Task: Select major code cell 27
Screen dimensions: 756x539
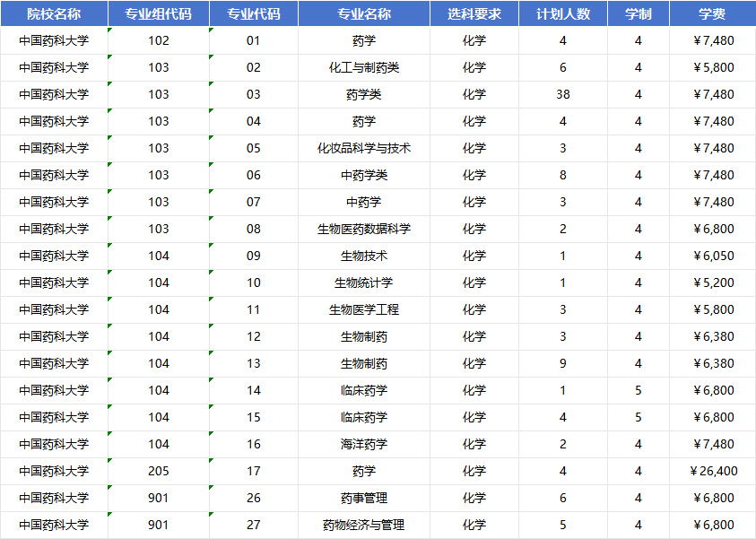Action: tap(254, 525)
